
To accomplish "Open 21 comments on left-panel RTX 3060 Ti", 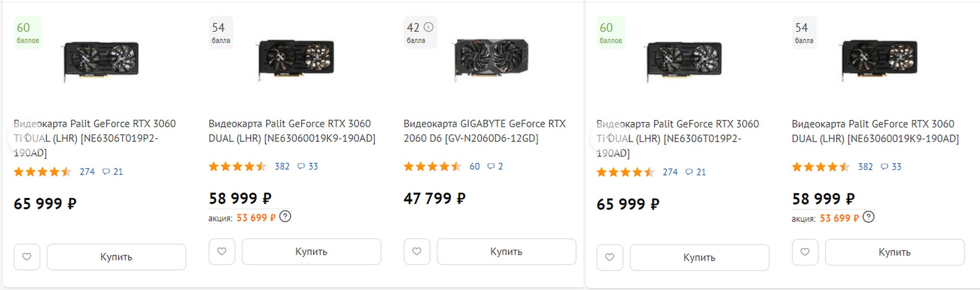I will coord(113,172).
